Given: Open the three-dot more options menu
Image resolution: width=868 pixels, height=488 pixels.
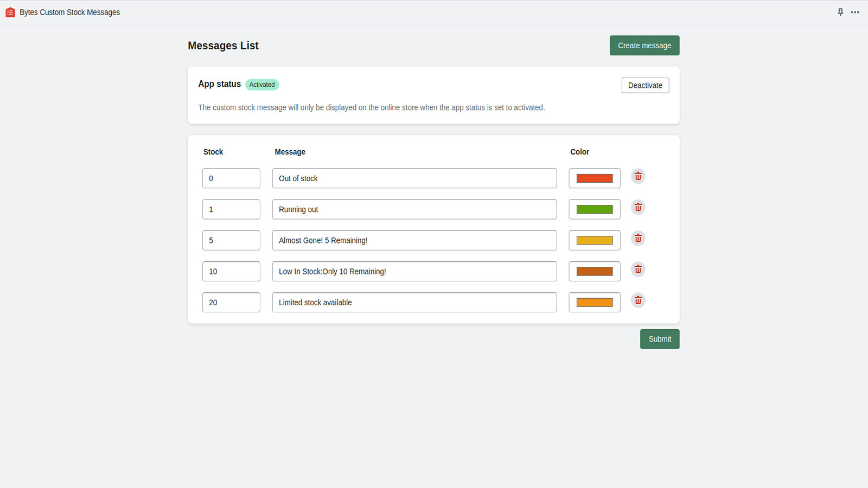Looking at the screenshot, I should point(855,12).
